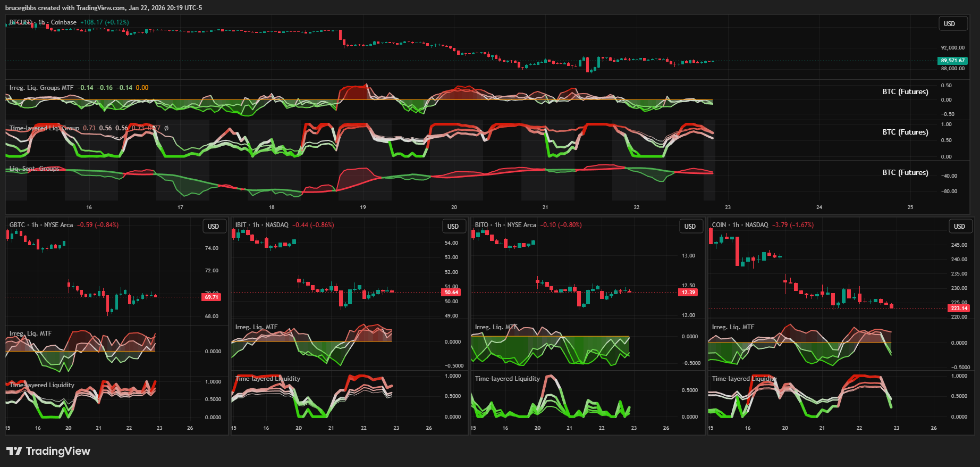Open the USD currency selector on BTCUSD chart
Viewport: 980px width, 467px height.
949,24
